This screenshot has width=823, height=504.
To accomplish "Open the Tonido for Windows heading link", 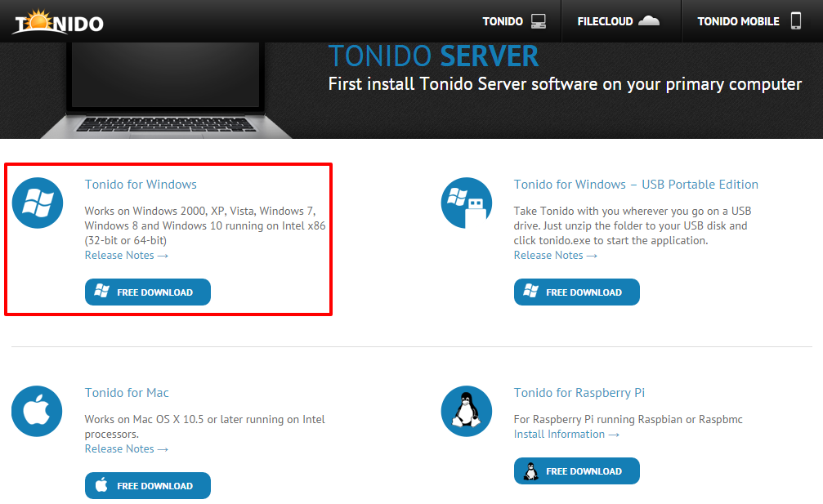I will (x=141, y=185).
